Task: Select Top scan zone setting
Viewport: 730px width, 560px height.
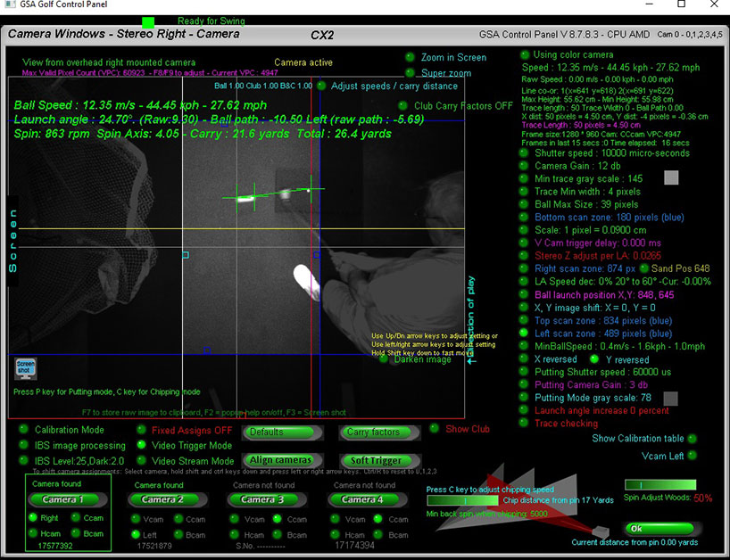Action: click(524, 320)
